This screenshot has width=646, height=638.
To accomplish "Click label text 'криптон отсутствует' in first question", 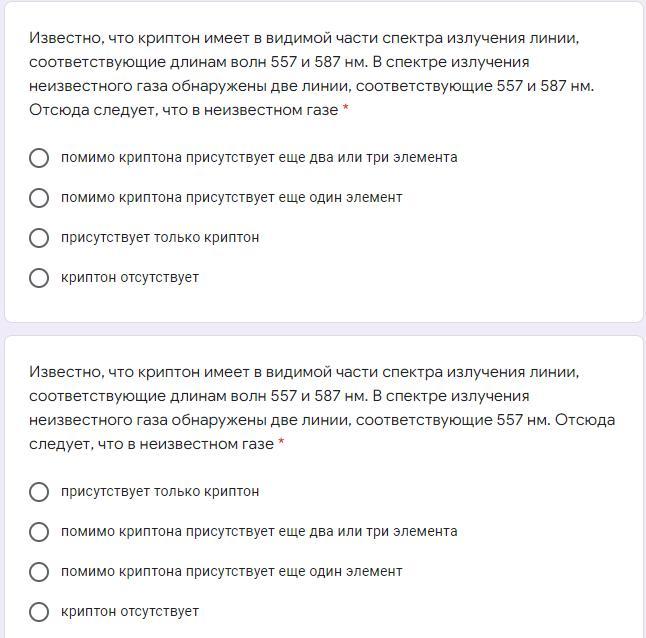I will pos(130,278).
